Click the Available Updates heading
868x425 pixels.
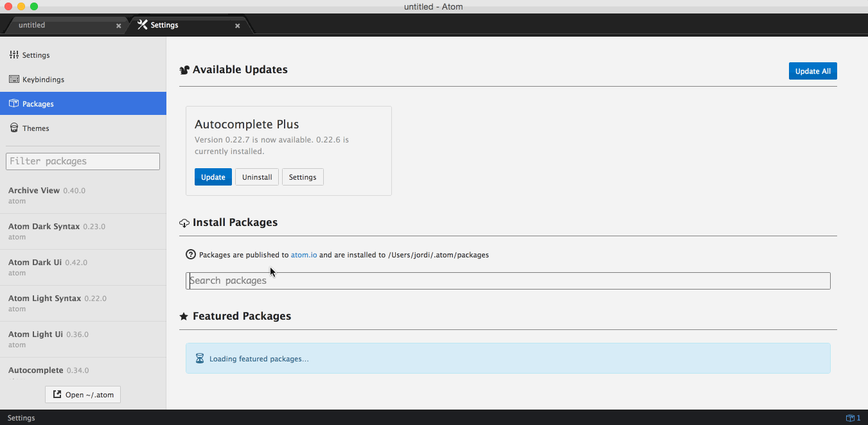point(240,70)
